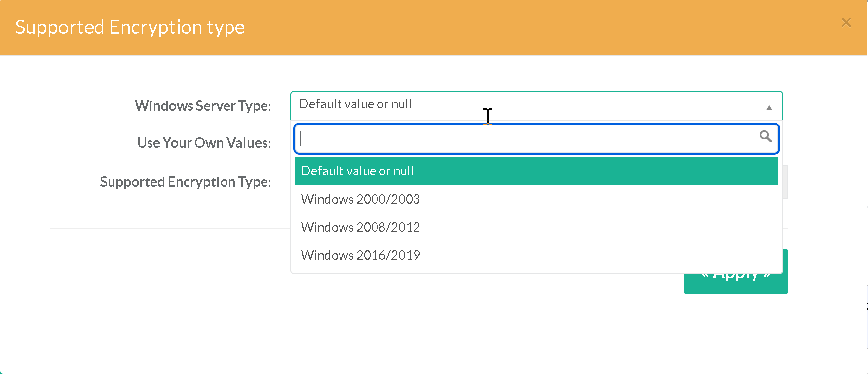Image resolution: width=868 pixels, height=374 pixels.
Task: Pick Windows 2008/2012 from the list
Action: coord(361,227)
